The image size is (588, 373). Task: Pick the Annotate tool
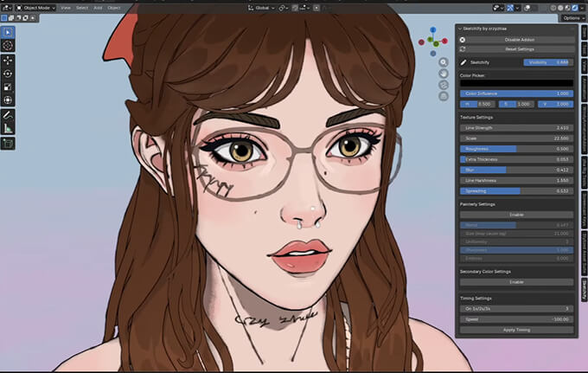click(x=8, y=114)
